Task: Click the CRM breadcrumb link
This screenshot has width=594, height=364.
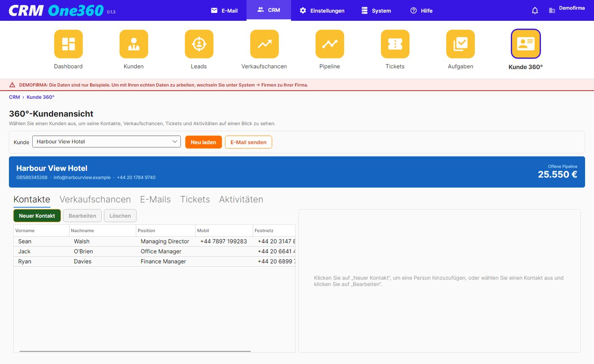Action: pos(14,97)
